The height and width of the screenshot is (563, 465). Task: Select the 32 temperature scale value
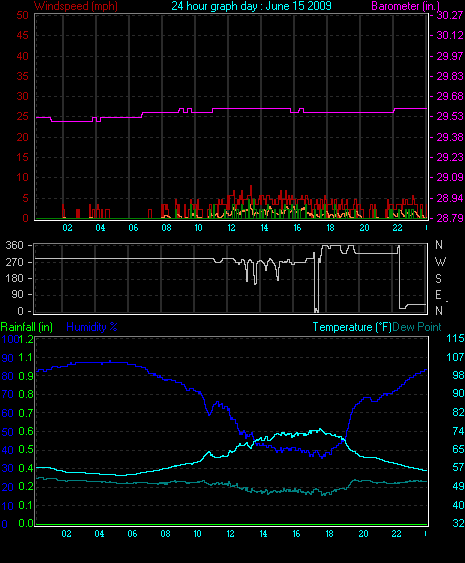458,524
